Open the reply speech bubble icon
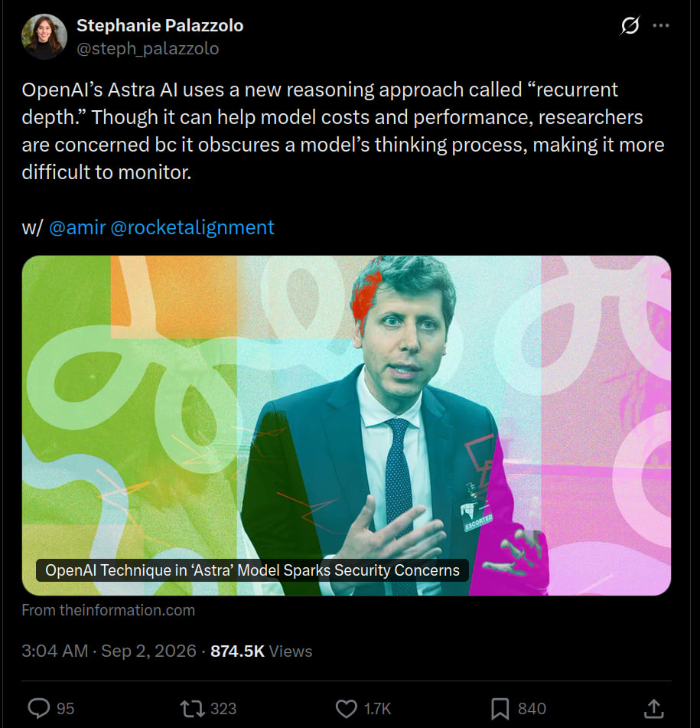Image resolution: width=700 pixels, height=728 pixels. (x=39, y=709)
